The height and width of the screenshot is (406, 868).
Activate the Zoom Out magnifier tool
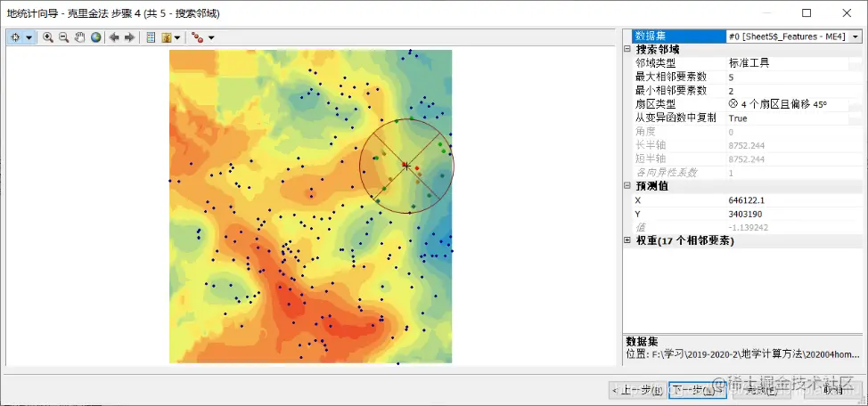coord(63,37)
